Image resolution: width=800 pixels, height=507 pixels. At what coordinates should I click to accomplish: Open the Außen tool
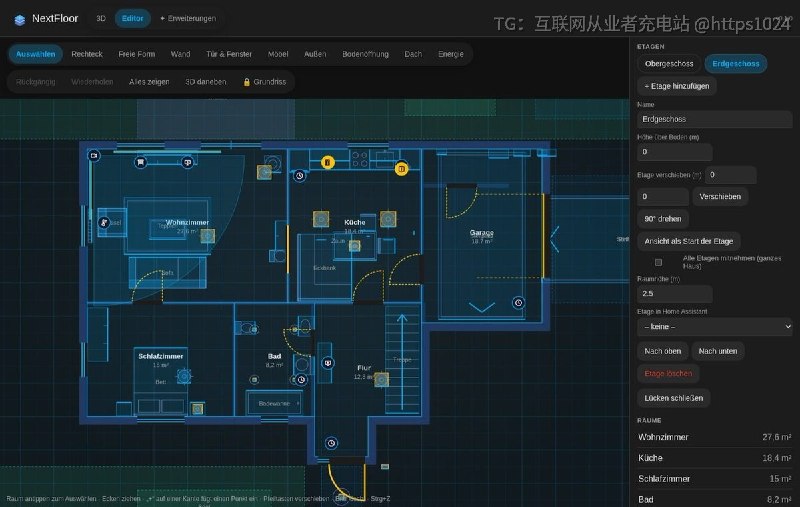tap(315, 54)
